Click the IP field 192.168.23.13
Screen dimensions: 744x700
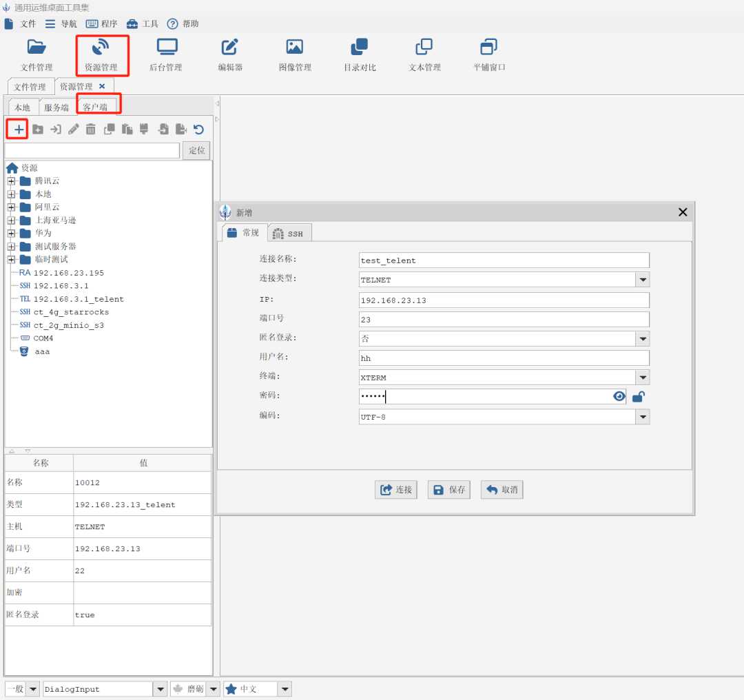pos(504,300)
